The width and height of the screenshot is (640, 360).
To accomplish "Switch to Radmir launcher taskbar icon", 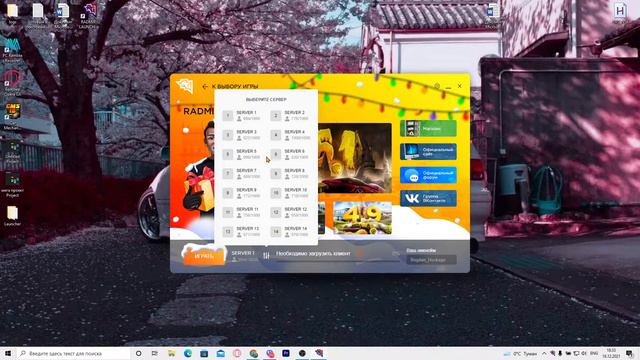I will coord(319,353).
